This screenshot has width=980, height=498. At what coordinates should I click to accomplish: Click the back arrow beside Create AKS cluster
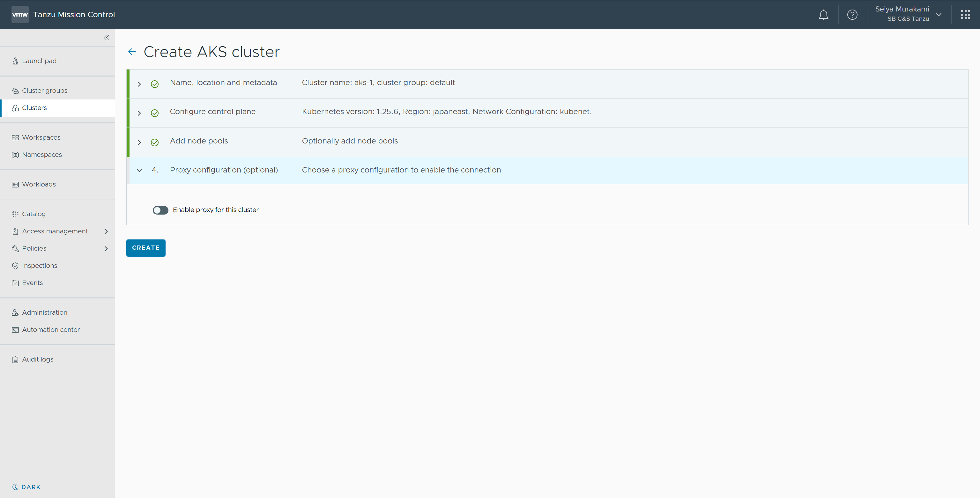point(132,52)
